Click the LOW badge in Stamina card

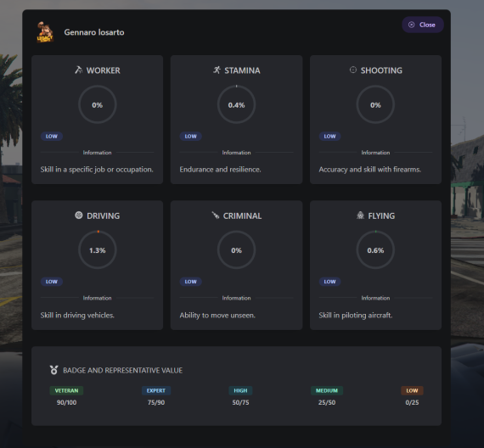191,137
